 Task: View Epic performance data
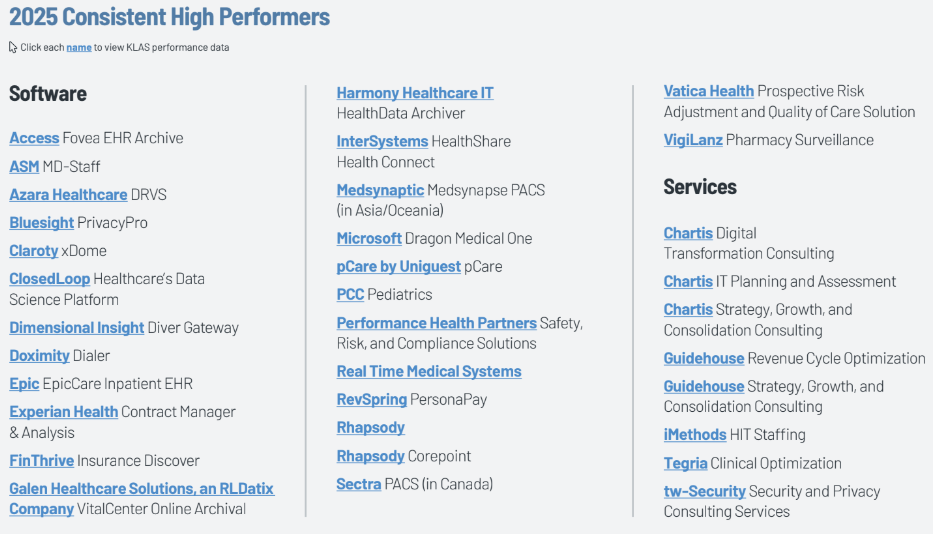pos(24,383)
